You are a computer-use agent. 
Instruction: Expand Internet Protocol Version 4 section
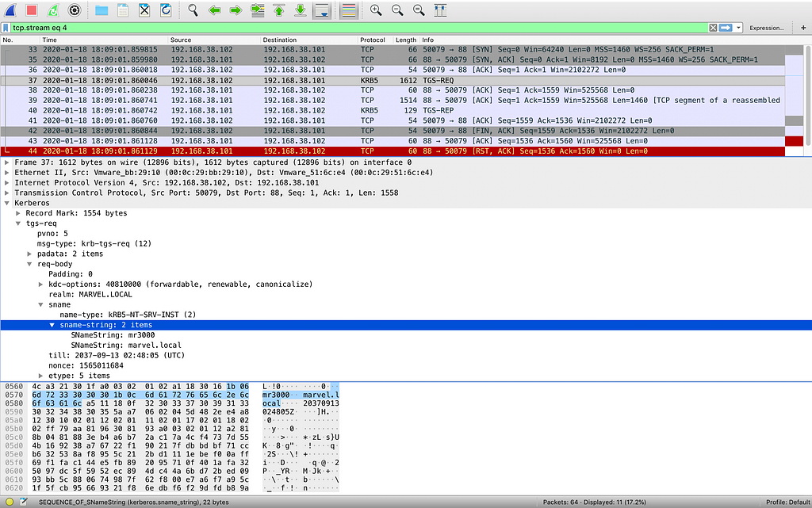coord(6,182)
